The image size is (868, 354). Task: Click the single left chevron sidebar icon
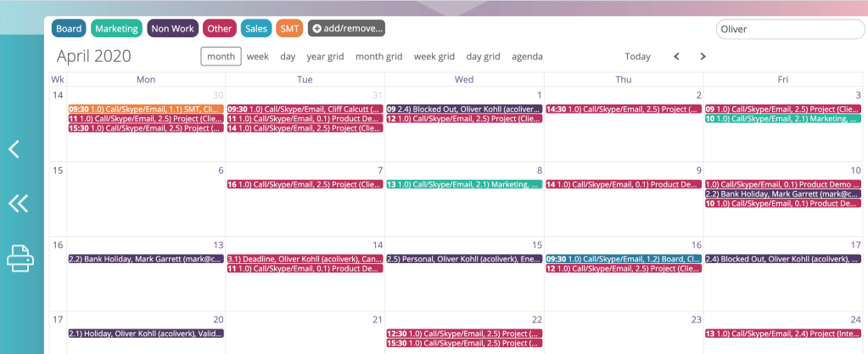pyautogui.click(x=14, y=149)
